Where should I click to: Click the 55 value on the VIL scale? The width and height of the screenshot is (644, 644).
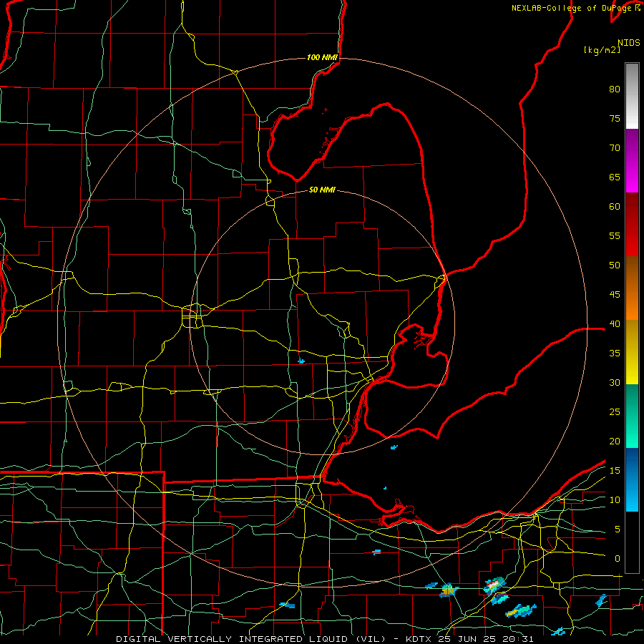tap(615, 235)
